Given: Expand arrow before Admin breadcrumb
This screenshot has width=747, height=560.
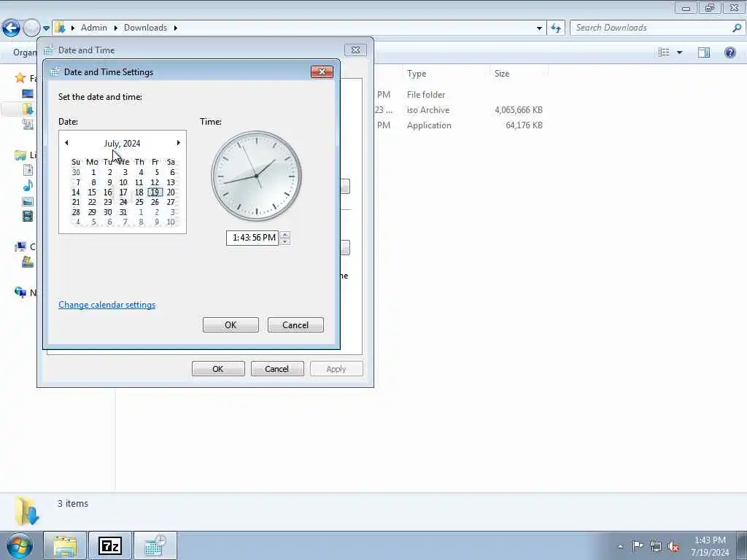Looking at the screenshot, I should tap(73, 28).
